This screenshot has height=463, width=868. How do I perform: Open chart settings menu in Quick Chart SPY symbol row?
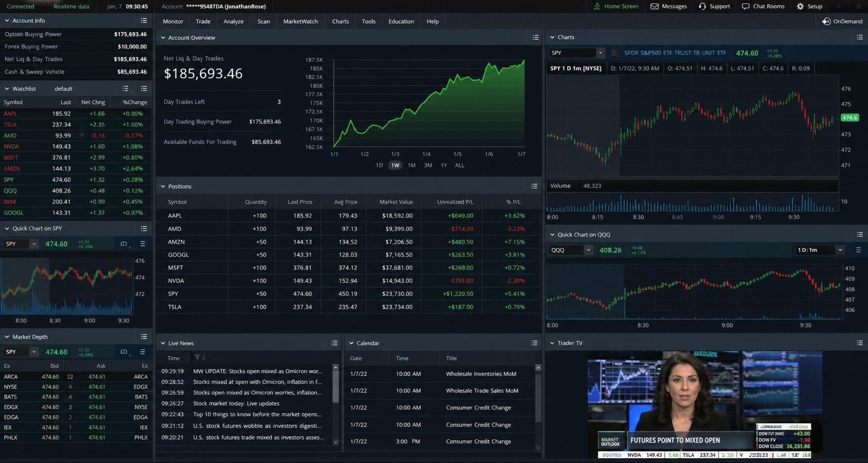click(143, 244)
